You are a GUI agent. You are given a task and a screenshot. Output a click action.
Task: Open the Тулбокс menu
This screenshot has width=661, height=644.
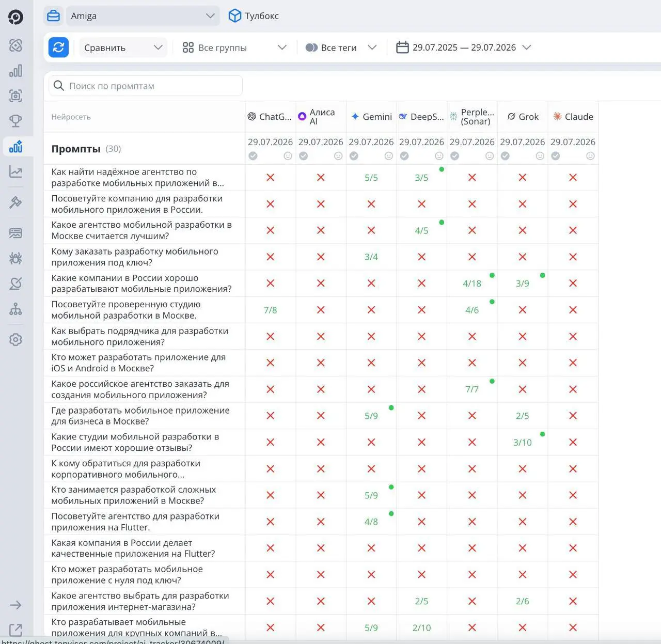[254, 16]
